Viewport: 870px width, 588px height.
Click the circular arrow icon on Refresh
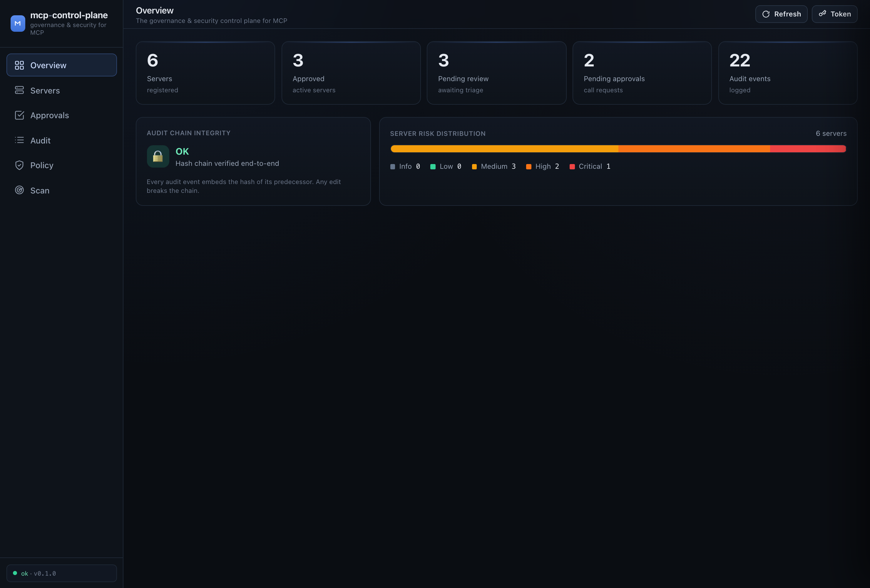click(x=766, y=14)
